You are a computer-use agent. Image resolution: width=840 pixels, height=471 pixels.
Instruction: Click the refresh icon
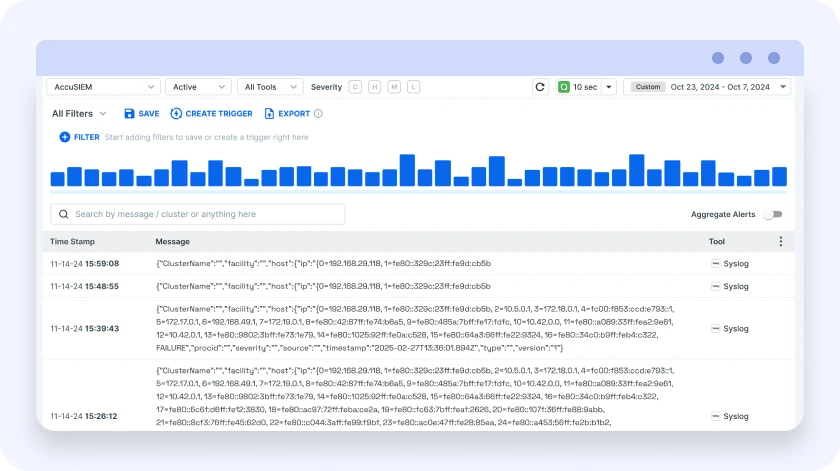point(540,87)
